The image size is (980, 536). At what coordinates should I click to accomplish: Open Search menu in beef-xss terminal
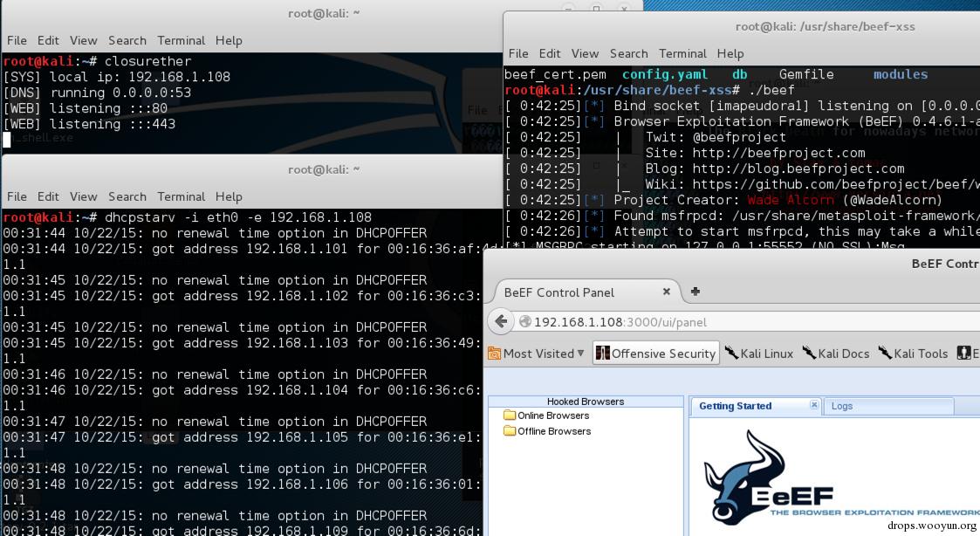[x=628, y=54]
